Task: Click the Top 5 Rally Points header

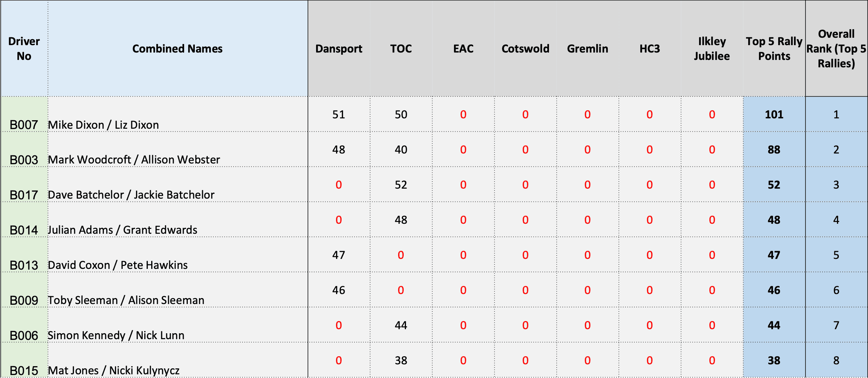Action: [x=774, y=48]
